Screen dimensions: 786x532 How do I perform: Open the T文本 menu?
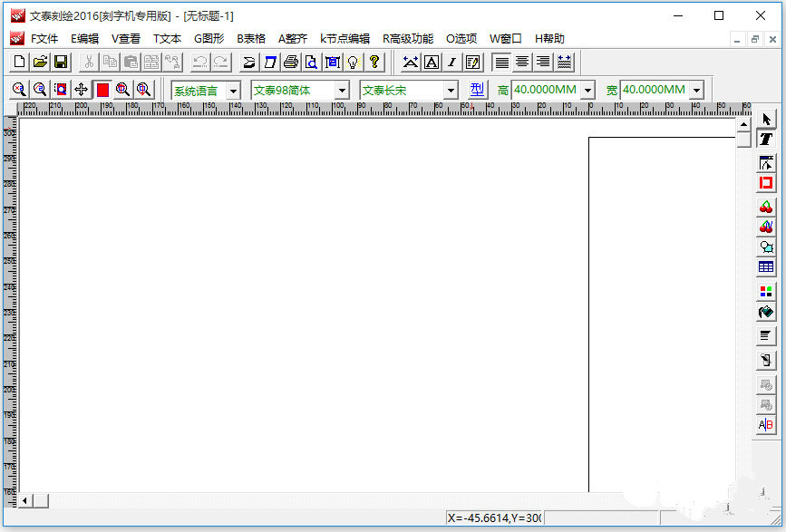(x=167, y=39)
